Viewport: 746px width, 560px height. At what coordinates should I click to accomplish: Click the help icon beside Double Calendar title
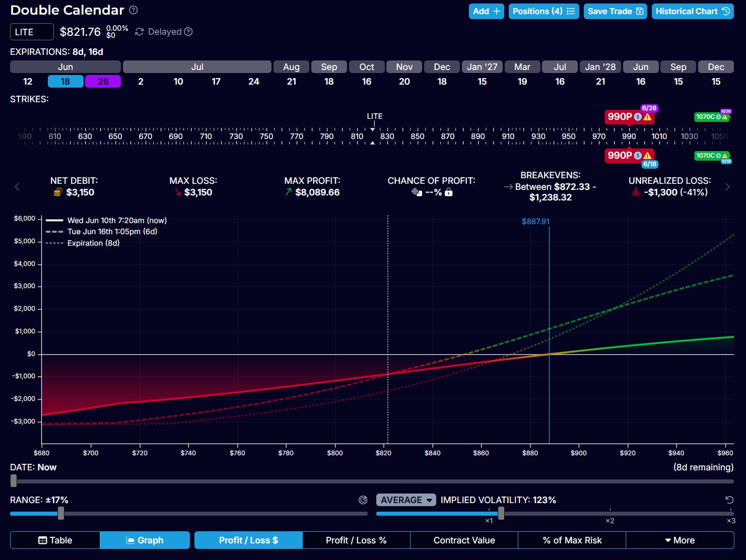point(133,10)
